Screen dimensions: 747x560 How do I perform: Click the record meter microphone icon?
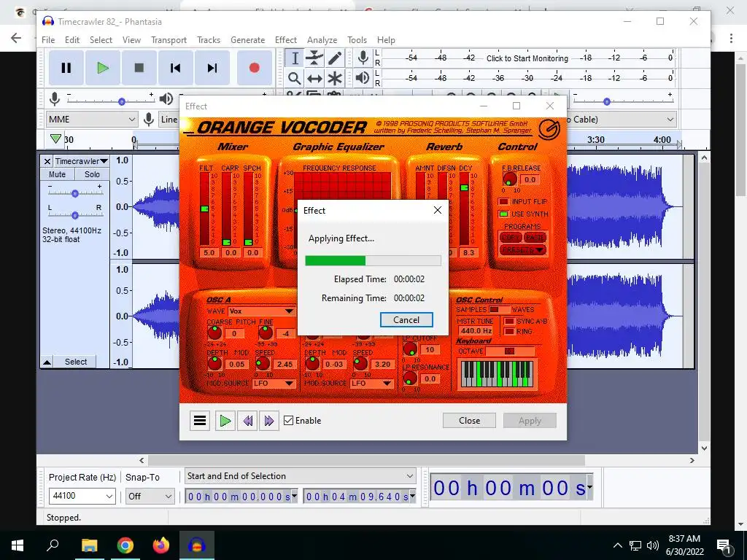coord(363,58)
